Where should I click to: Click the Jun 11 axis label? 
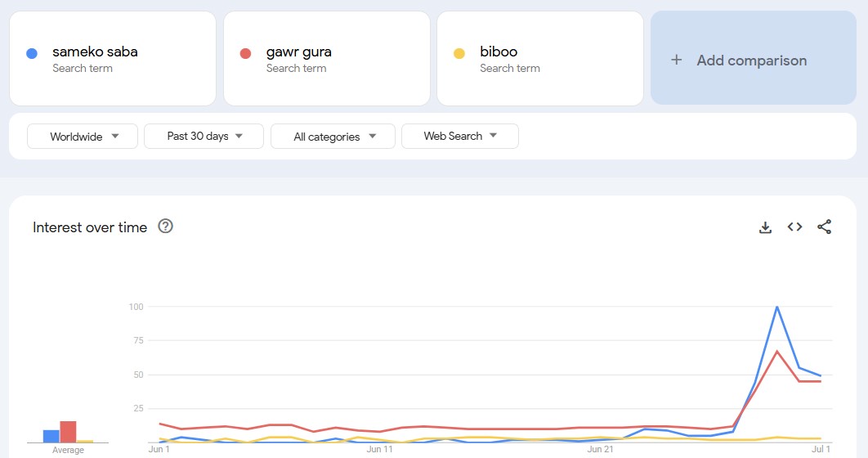click(379, 449)
